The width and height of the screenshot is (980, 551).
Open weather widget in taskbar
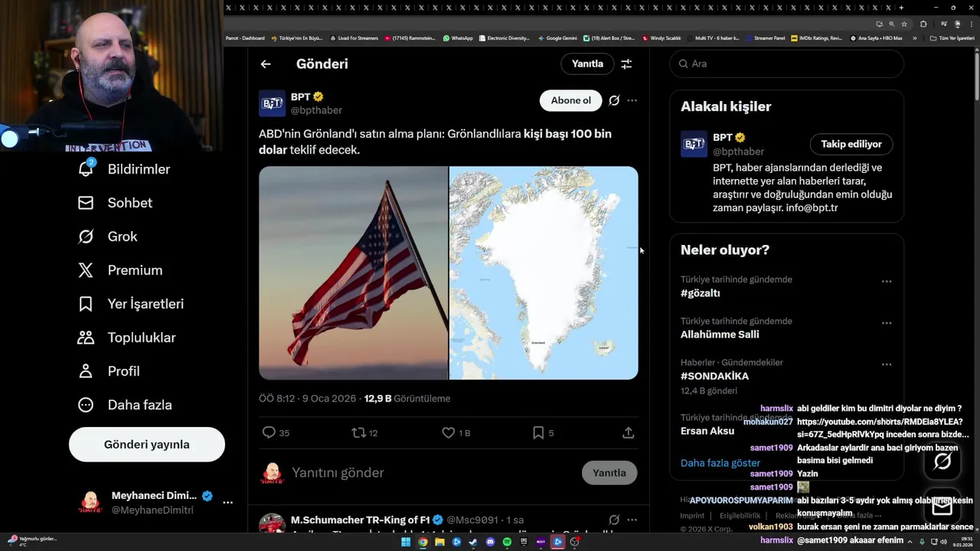pyautogui.click(x=31, y=542)
